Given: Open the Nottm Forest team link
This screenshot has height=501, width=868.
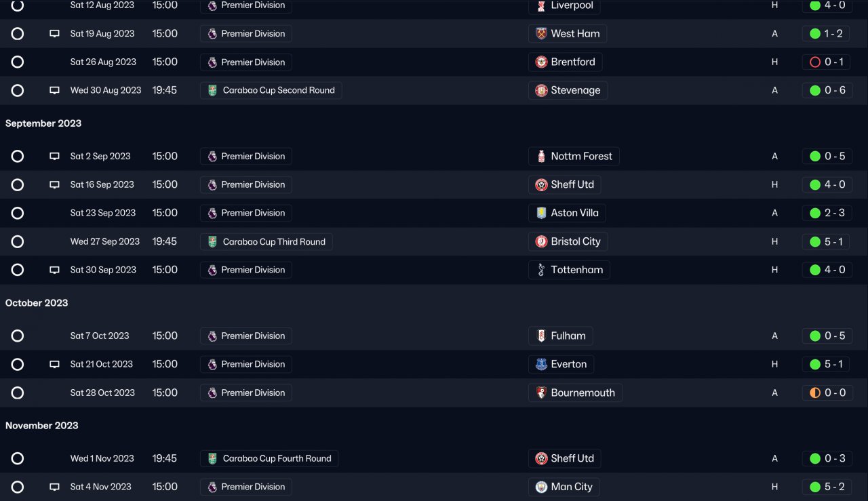Looking at the screenshot, I should [x=581, y=157].
